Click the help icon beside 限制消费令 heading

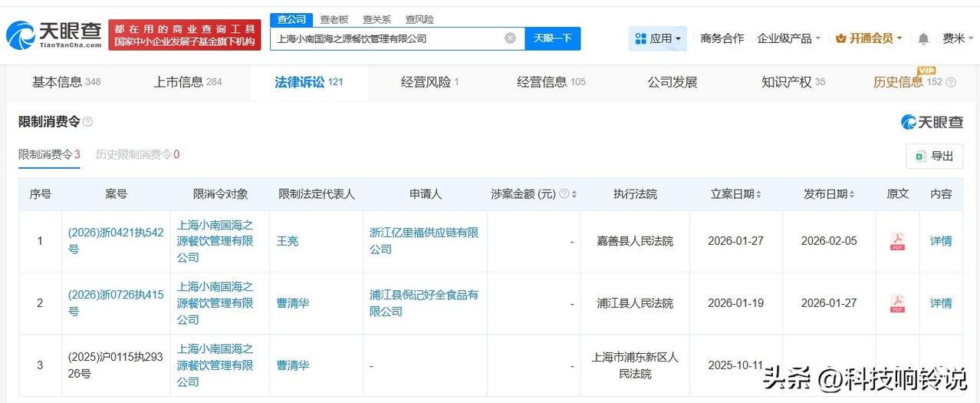(x=87, y=121)
